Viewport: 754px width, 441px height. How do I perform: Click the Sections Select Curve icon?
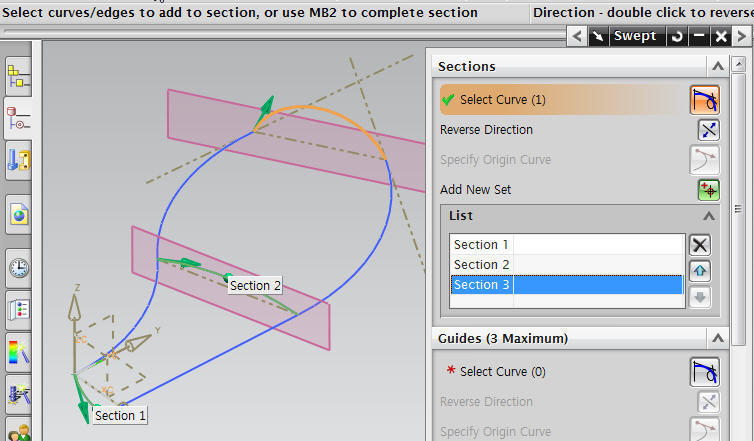pos(704,100)
